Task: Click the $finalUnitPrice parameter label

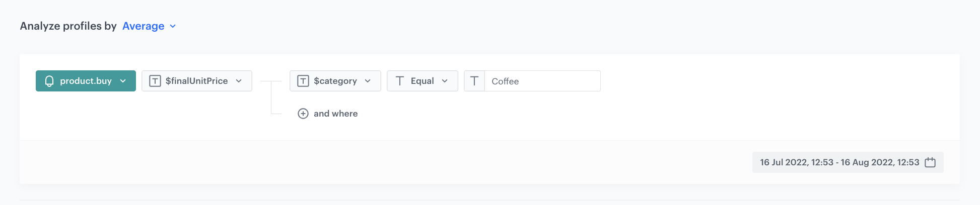Action: coord(196,81)
